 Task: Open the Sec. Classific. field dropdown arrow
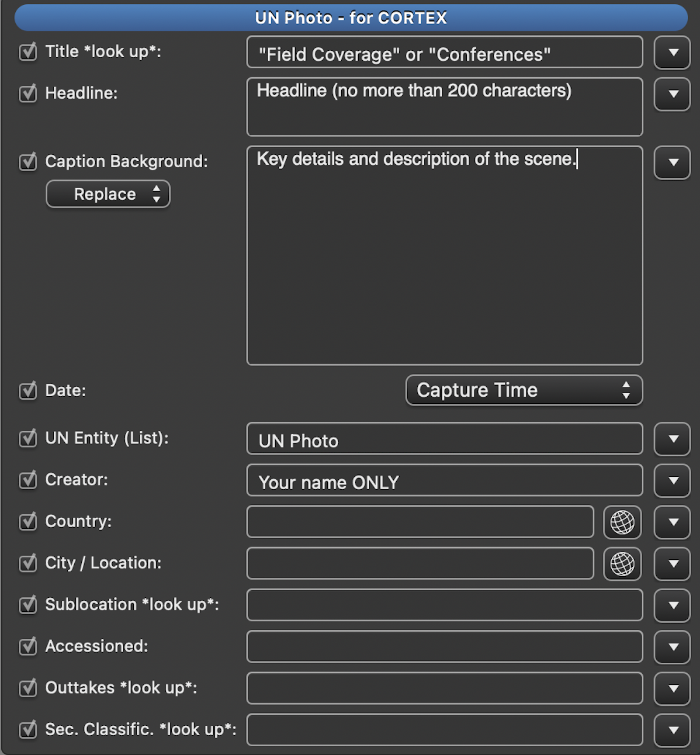point(673,730)
